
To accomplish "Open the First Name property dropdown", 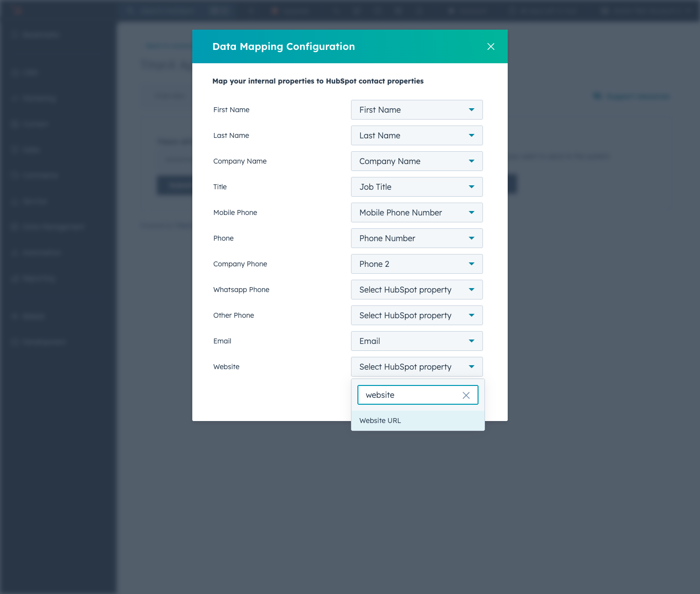I will coord(417,110).
